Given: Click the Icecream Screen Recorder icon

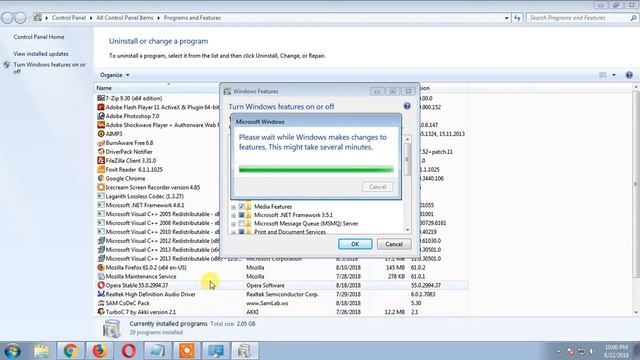Looking at the screenshot, I should coord(101,187).
